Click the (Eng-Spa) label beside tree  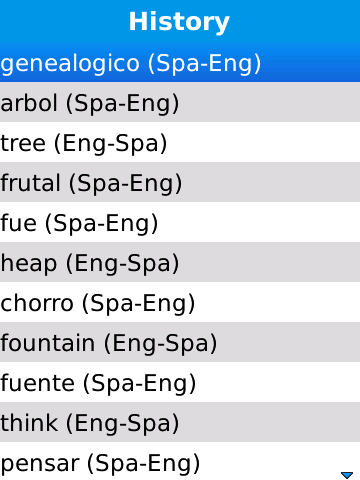click(x=111, y=144)
